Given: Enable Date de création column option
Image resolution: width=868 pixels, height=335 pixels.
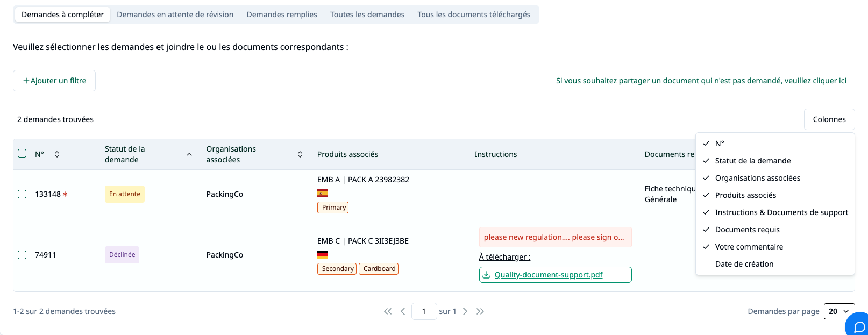Looking at the screenshot, I should point(744,264).
